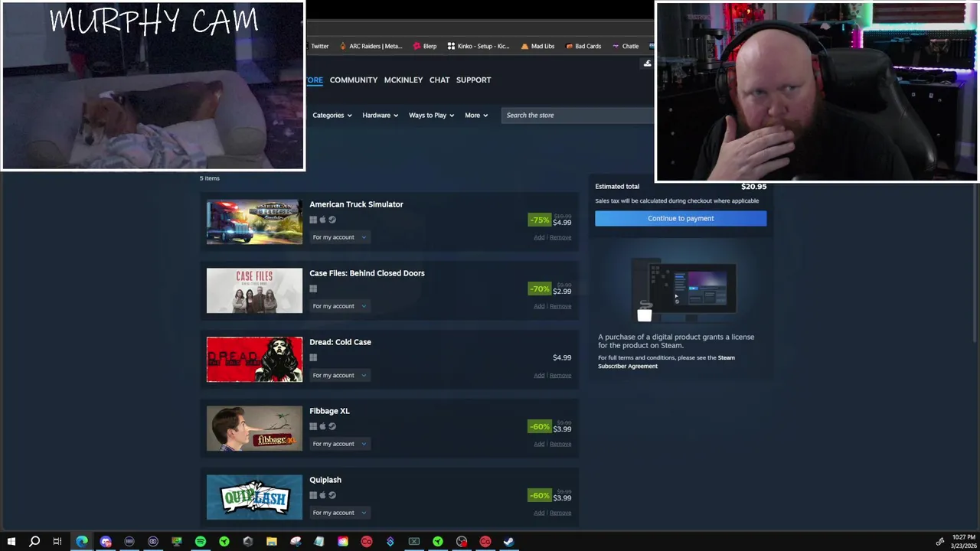Click the Quiplash title text

tap(325, 480)
